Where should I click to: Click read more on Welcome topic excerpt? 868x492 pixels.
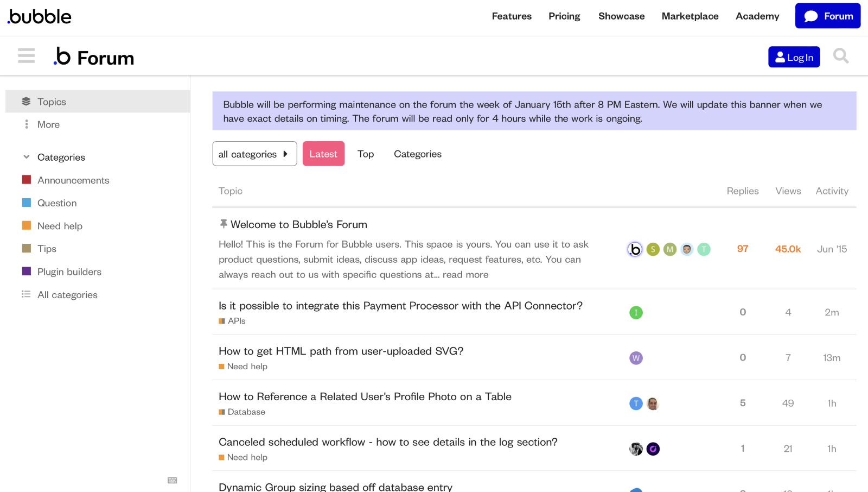[x=465, y=274]
